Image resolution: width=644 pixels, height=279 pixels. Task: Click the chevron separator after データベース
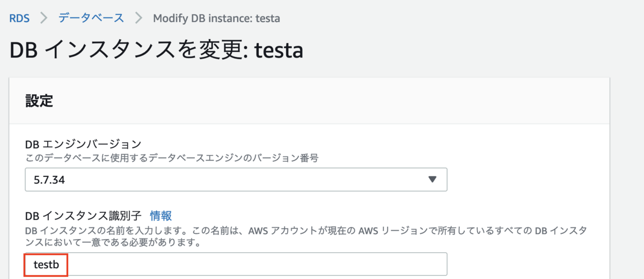pyautogui.click(x=138, y=18)
